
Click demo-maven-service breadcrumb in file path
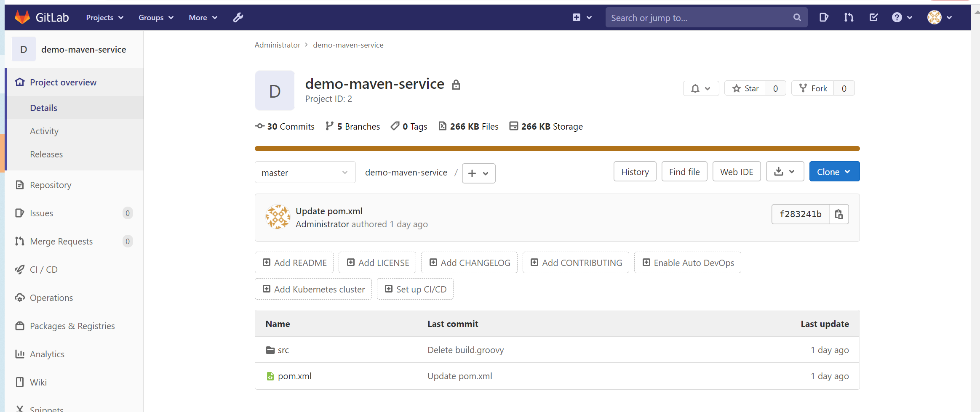click(x=406, y=173)
